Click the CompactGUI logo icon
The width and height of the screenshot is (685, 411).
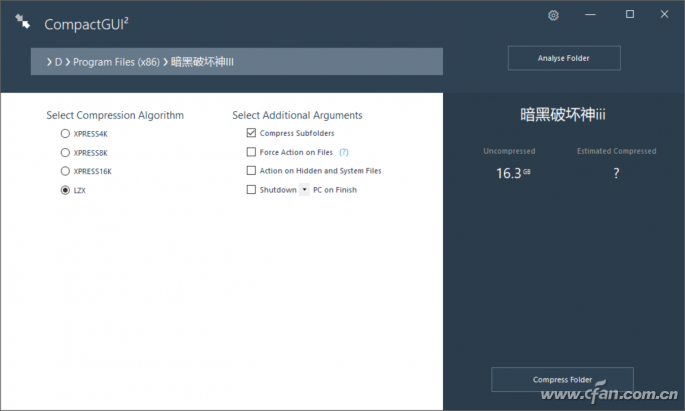[22, 21]
